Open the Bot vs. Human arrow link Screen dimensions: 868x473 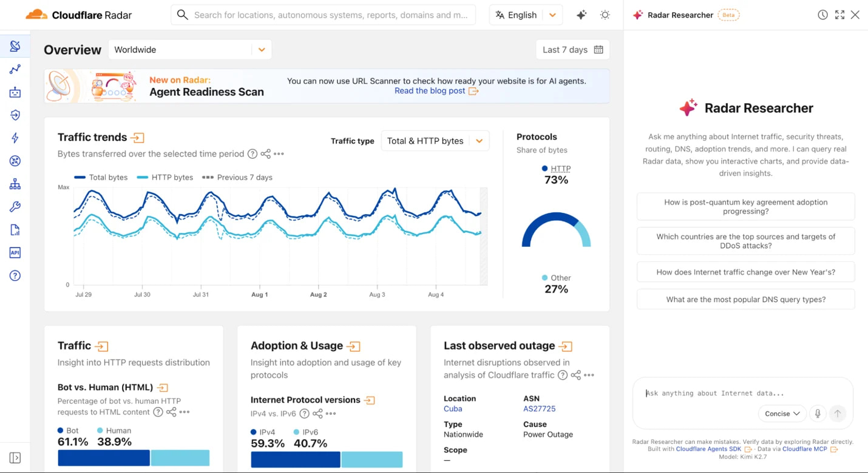coord(163,387)
